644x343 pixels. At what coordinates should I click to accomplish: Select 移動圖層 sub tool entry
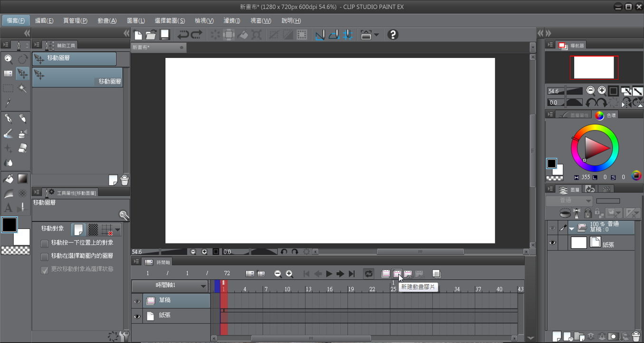[77, 76]
